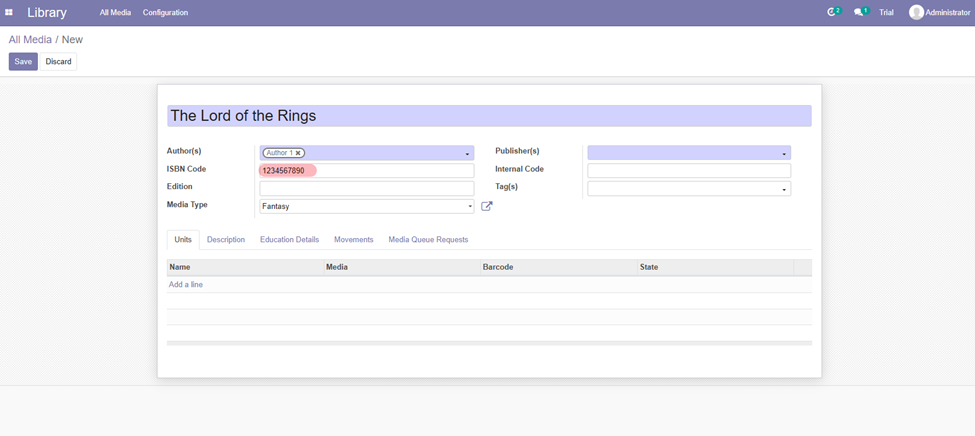Click the Administrator avatar icon

click(x=916, y=12)
